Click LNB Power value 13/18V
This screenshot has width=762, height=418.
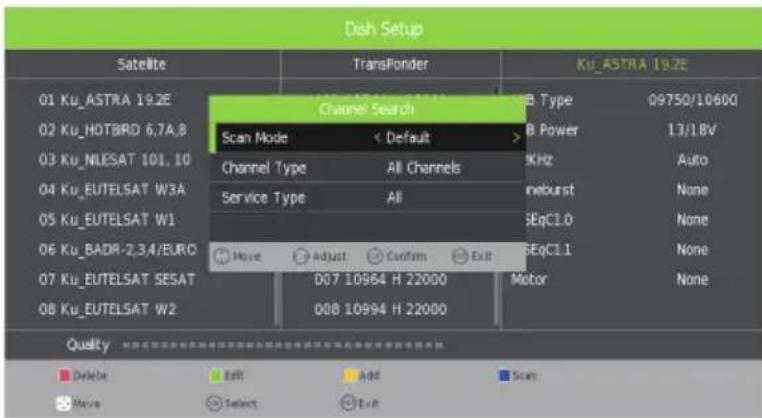[693, 130]
